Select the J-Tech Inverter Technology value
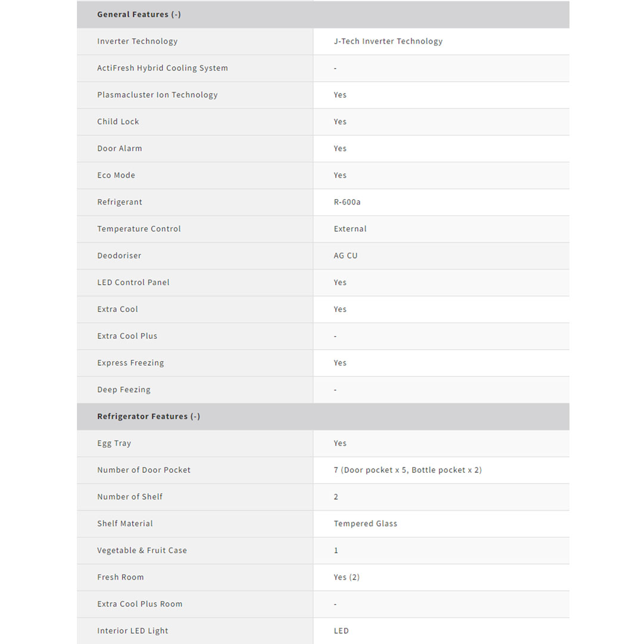The width and height of the screenshot is (644, 644). pyautogui.click(x=388, y=41)
